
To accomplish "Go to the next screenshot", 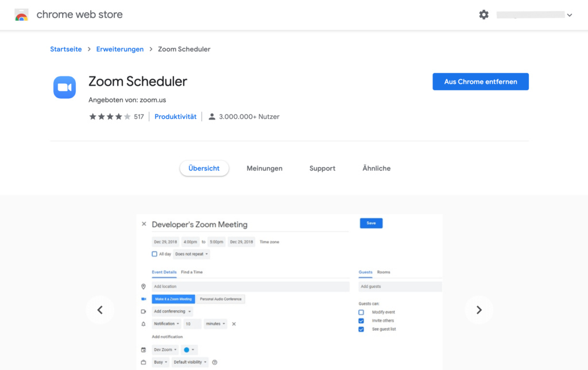I will [x=479, y=310].
